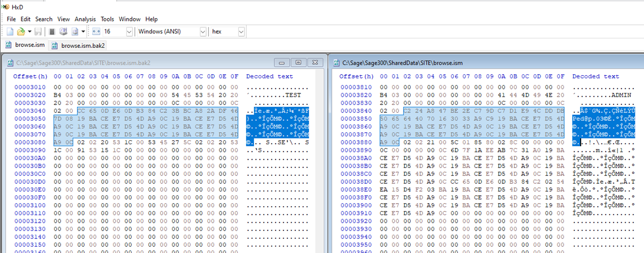Click the Open disk image icon
The image size is (644, 253).
point(75,32)
